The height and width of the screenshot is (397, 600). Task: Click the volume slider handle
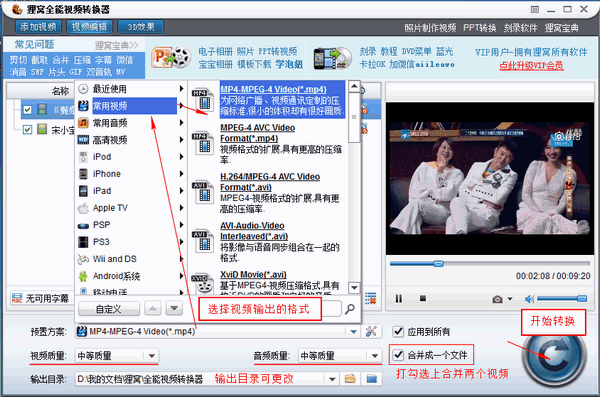click(582, 298)
